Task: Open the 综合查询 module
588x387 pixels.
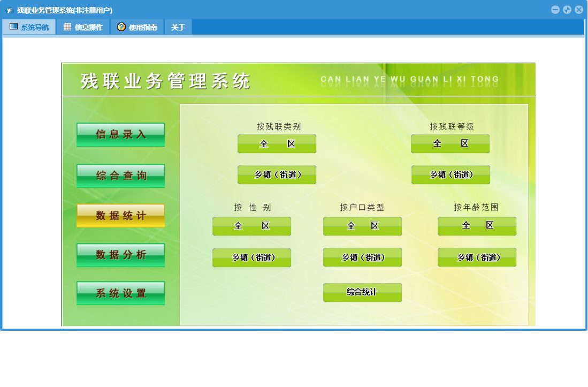Action: [x=121, y=176]
